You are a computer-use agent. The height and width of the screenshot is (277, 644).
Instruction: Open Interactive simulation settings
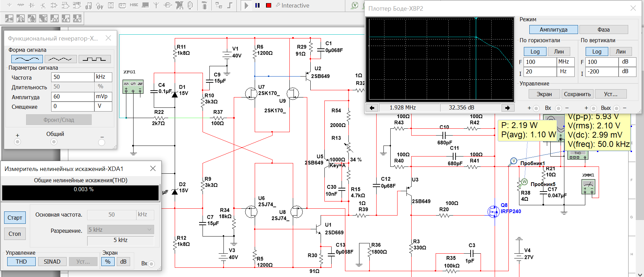292,5
